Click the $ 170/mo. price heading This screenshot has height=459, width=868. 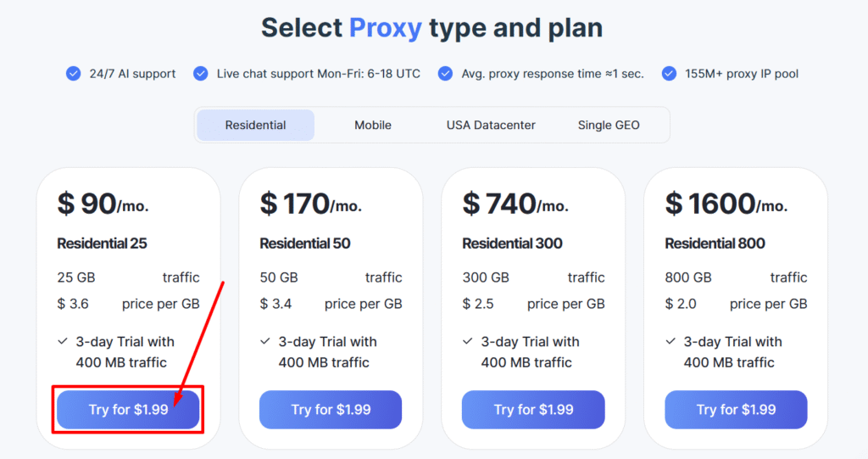[x=310, y=204]
